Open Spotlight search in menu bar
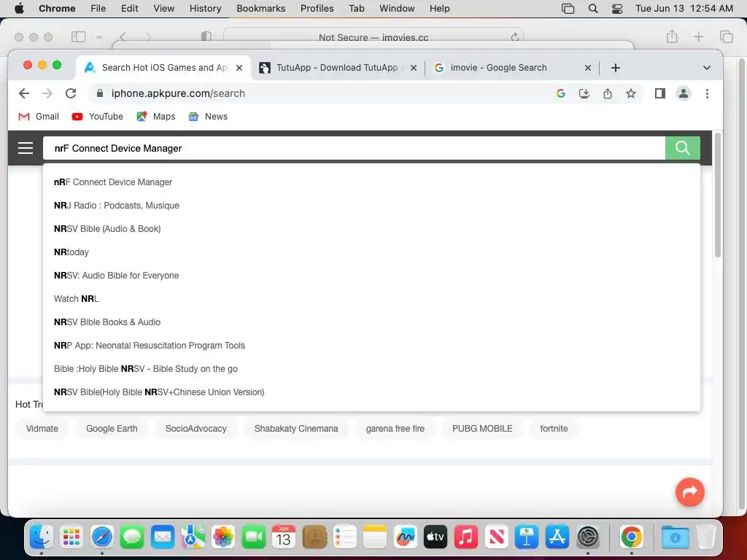 pos(592,9)
